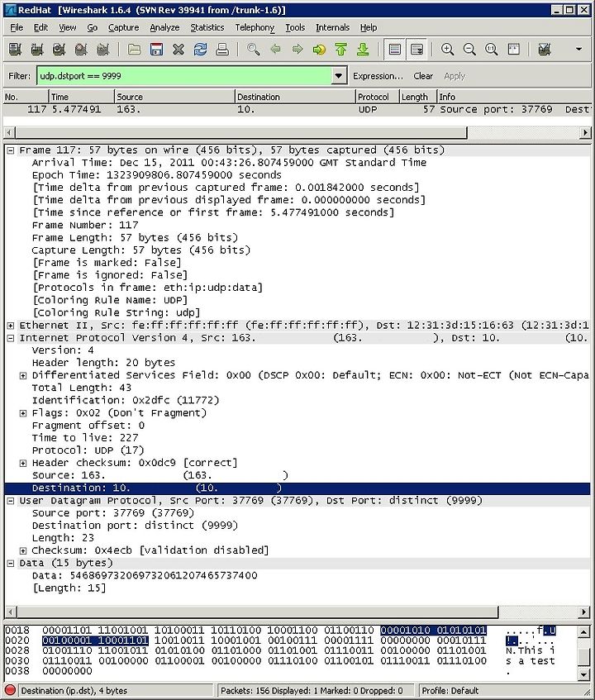Restart the running live capture
595x700 pixels.
102,49
